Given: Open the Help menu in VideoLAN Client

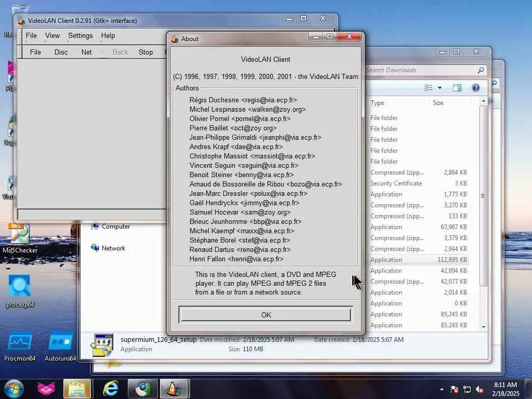Looking at the screenshot, I should click(108, 36).
